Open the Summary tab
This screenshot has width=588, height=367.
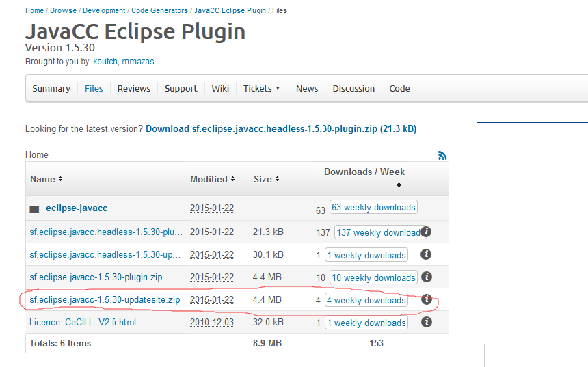tap(51, 88)
